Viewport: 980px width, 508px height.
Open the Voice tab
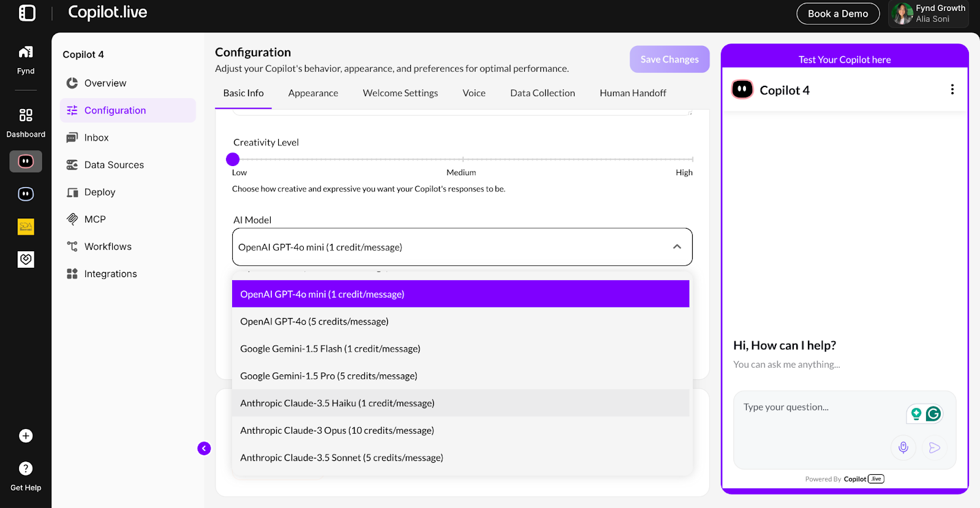[474, 93]
